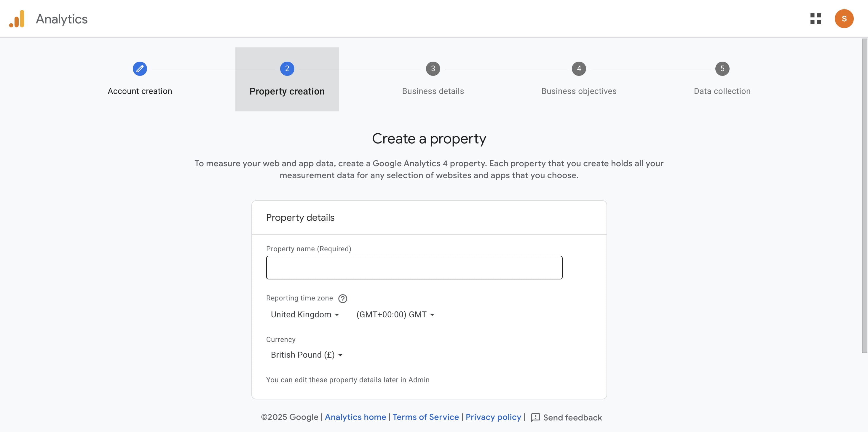Select the Account creation step label
This screenshot has width=868, height=432.
click(140, 91)
